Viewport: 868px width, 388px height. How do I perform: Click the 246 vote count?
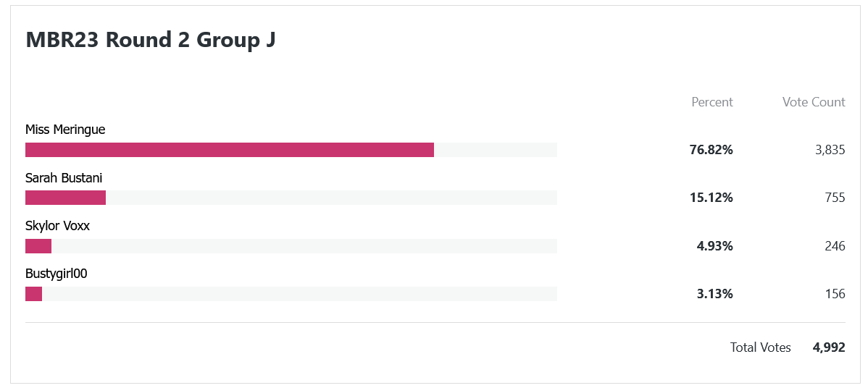[834, 246]
